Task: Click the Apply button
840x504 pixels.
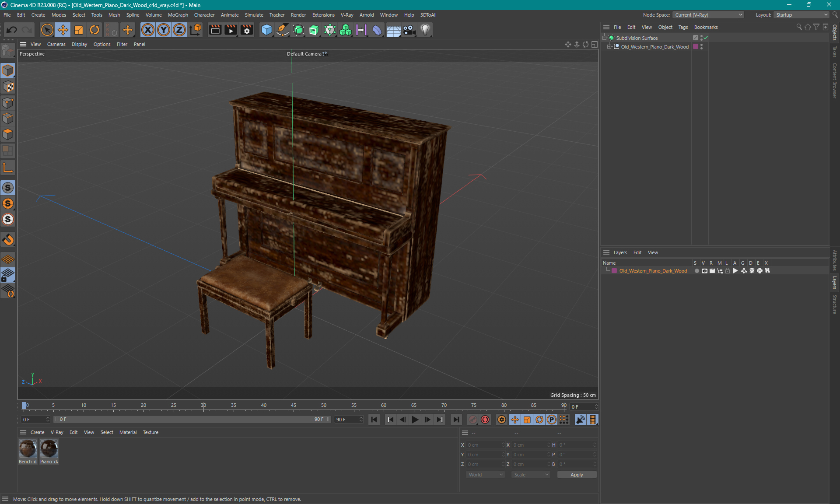Action: tap(576, 475)
